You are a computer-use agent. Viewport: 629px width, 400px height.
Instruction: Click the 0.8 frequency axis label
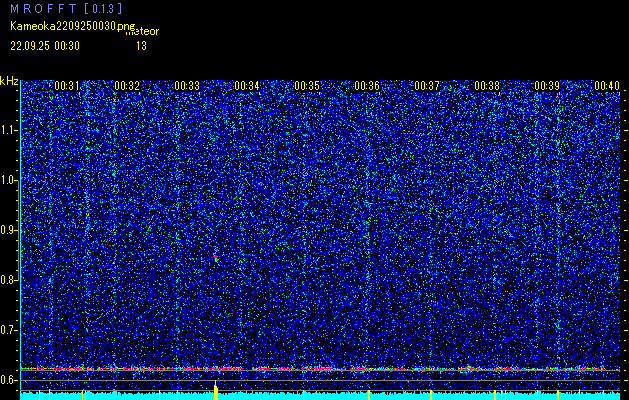[9, 280]
